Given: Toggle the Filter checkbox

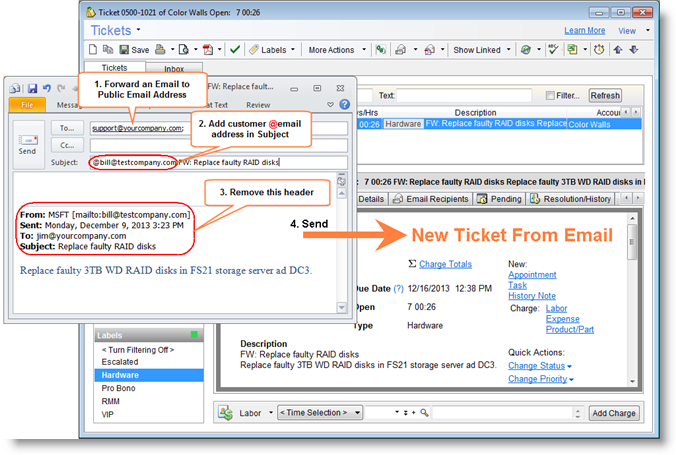Looking at the screenshot, I should pyautogui.click(x=551, y=96).
